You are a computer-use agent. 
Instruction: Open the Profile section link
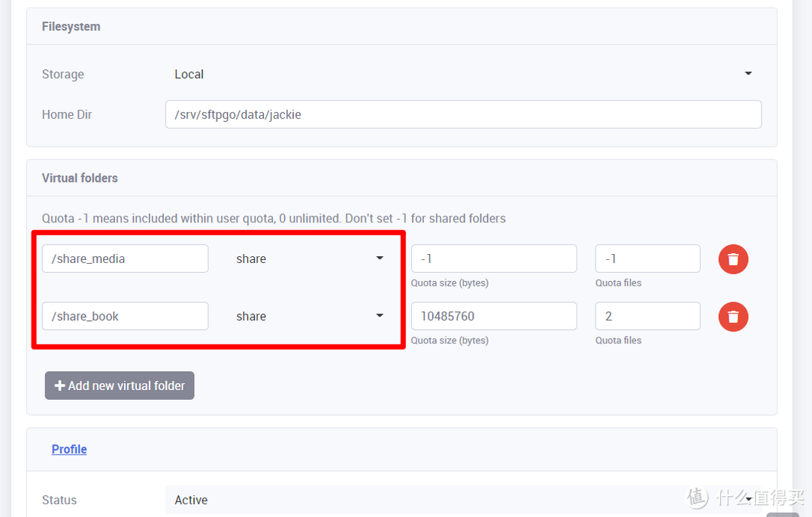click(69, 449)
